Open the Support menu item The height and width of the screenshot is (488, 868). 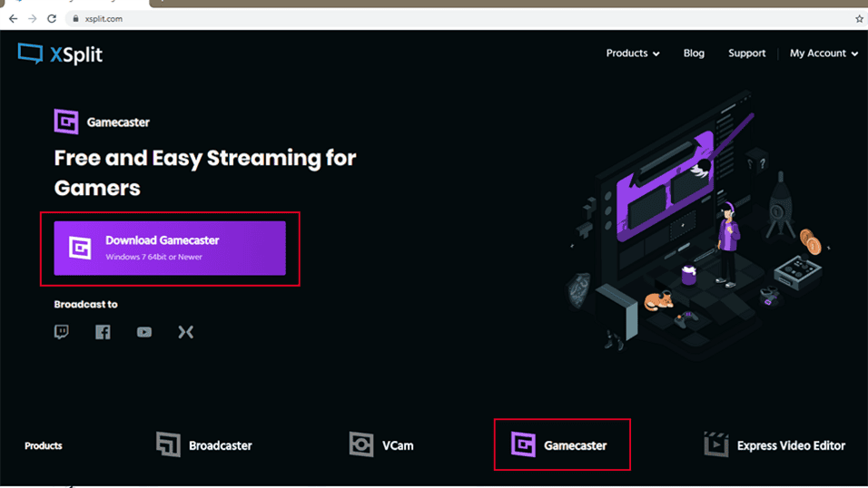pyautogui.click(x=746, y=54)
